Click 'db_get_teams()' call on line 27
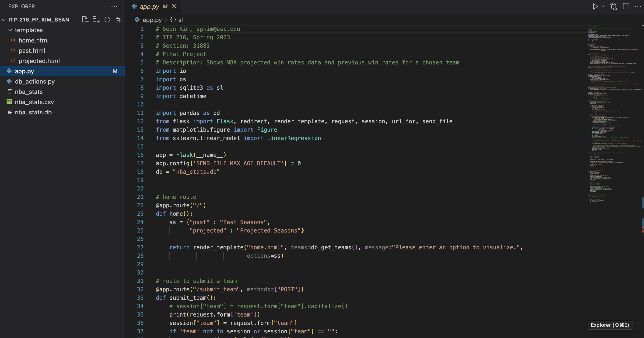Screen dimensions: 644x338 [x=334, y=247]
